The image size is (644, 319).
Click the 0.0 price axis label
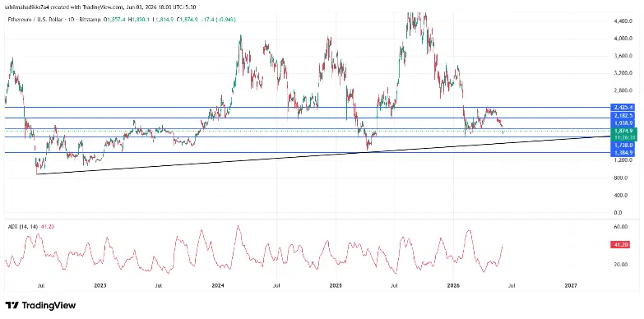coord(619,213)
